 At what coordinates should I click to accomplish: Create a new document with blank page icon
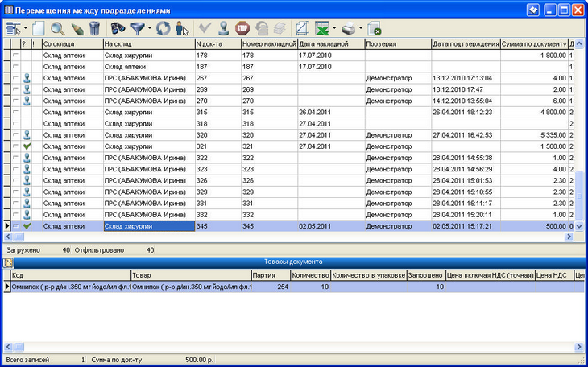click(x=38, y=28)
